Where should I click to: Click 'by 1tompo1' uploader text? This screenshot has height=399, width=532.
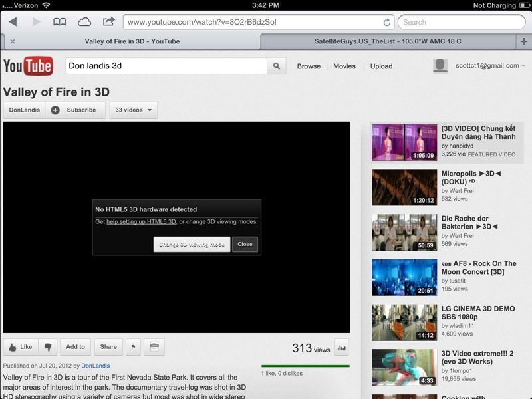coord(457,371)
